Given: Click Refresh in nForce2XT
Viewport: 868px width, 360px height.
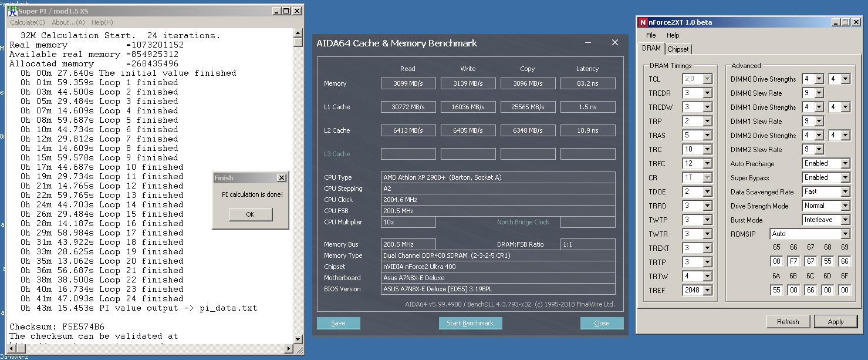Looking at the screenshot, I should 788,321.
